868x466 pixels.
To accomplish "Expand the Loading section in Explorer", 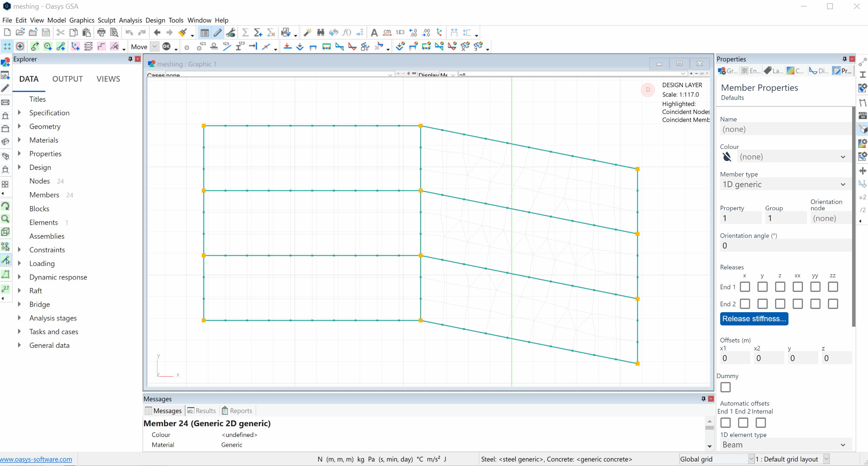I will (x=20, y=263).
